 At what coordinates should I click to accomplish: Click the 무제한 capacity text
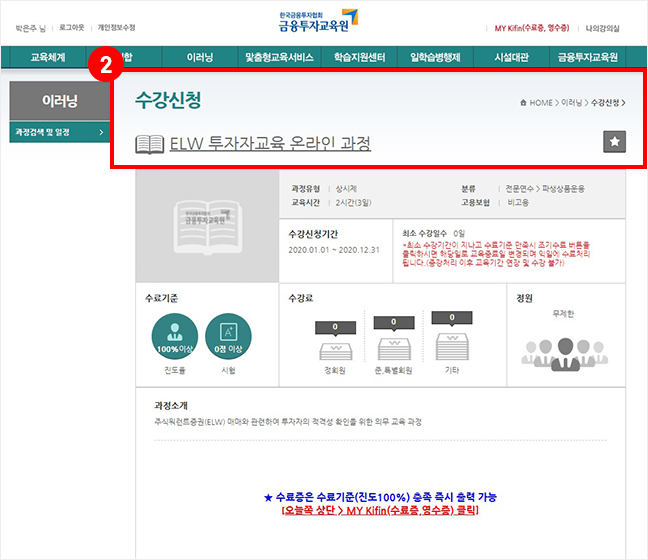tap(563, 314)
